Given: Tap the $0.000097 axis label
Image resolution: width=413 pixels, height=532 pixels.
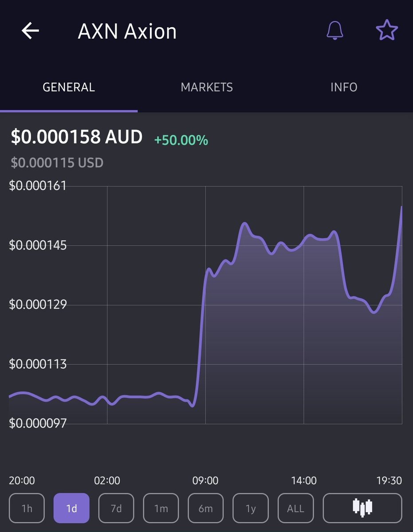Looking at the screenshot, I should pos(38,423).
